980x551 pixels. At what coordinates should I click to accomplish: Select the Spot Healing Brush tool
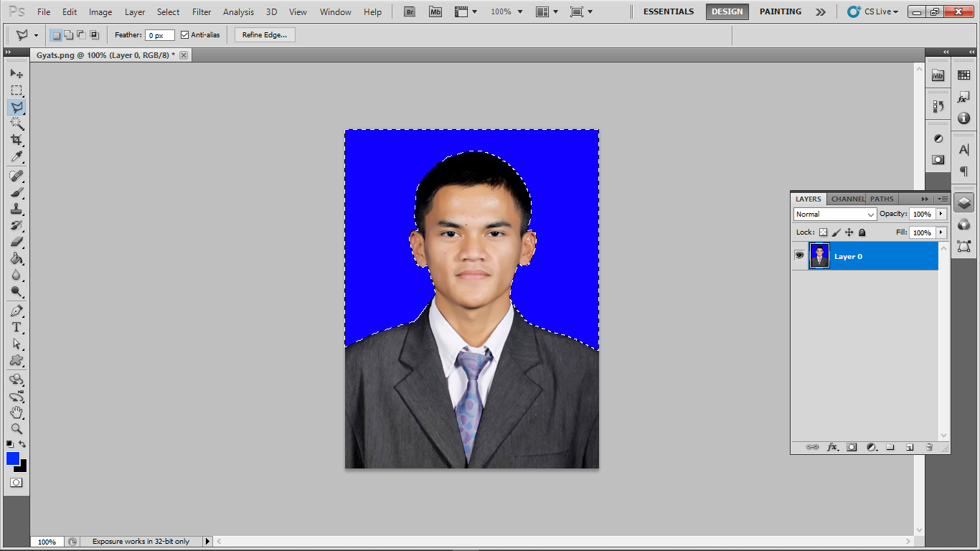point(17,176)
